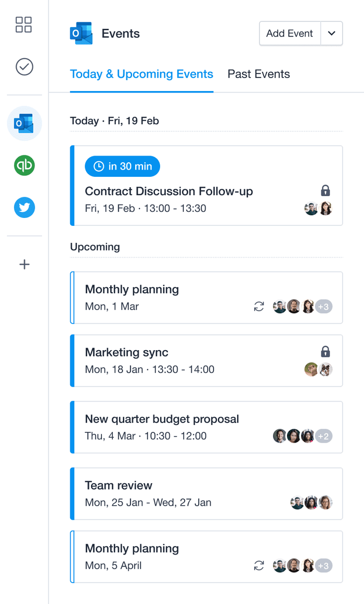Screen dimensions: 364x604
Task: Open the Outlook integration in the sidebar
Action: coord(24,124)
